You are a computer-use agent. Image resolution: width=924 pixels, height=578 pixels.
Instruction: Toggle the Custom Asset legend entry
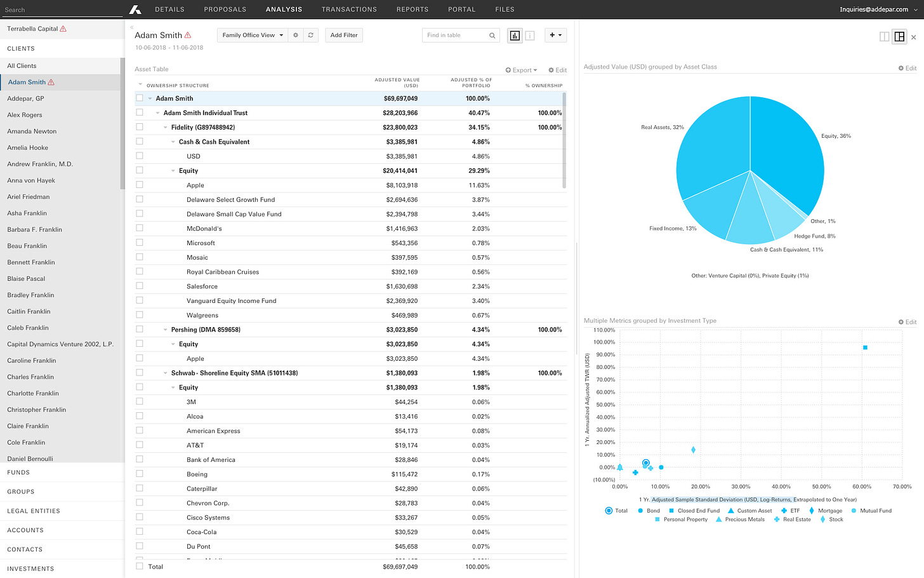click(749, 511)
